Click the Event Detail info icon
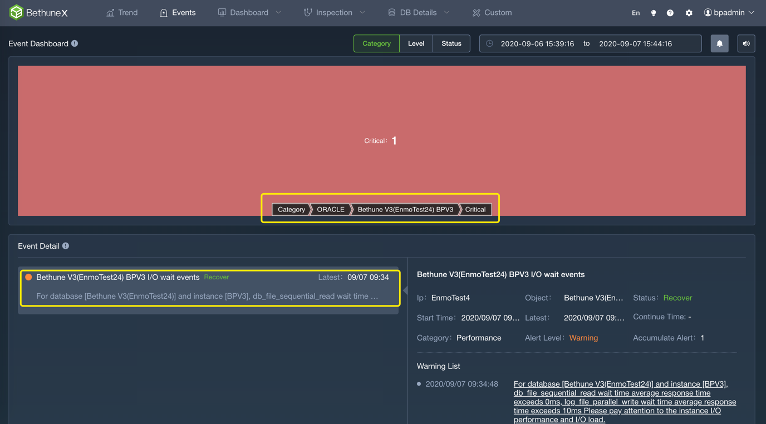 65,246
